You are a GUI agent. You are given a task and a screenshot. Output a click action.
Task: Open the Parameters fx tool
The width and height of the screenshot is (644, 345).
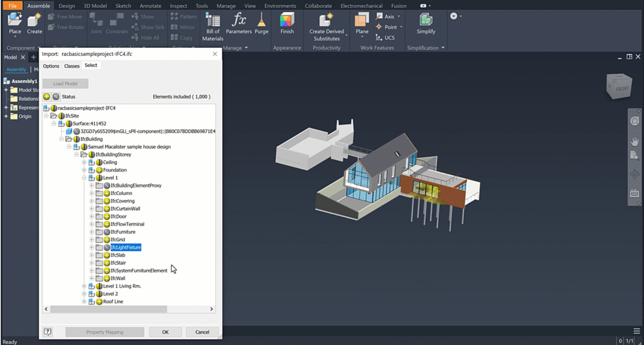tap(239, 24)
